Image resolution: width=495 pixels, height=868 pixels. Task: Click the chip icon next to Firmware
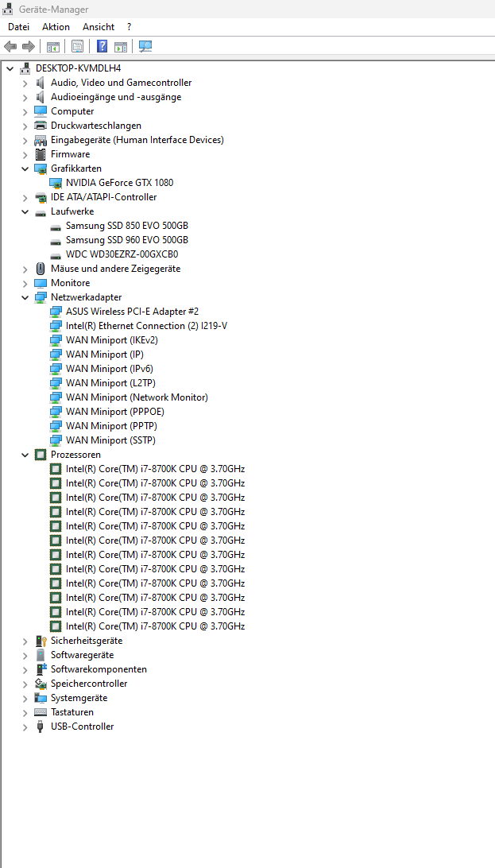(x=41, y=154)
